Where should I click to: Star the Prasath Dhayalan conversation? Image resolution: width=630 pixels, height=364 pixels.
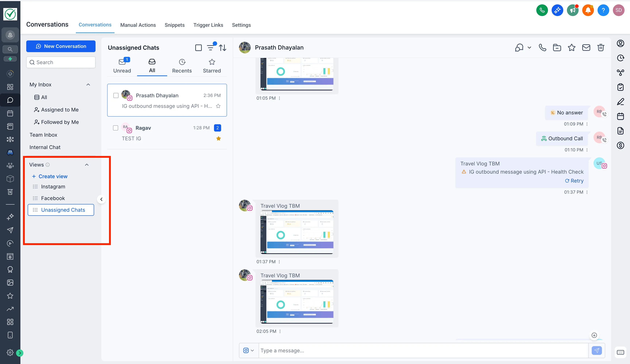[x=218, y=106]
